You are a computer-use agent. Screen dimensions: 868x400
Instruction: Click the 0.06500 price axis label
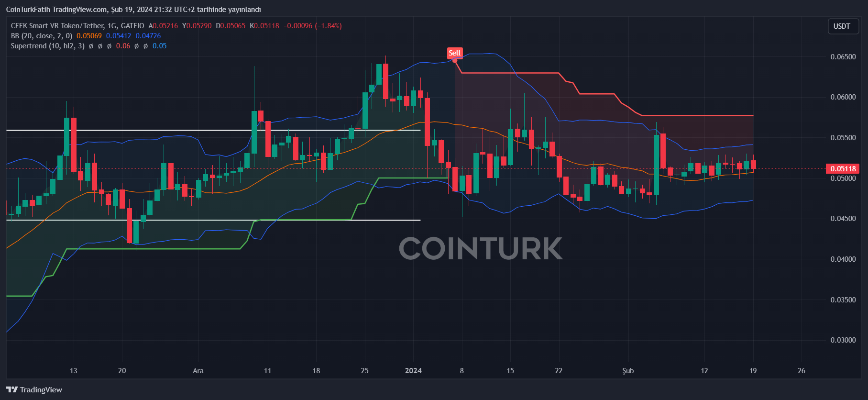click(843, 56)
